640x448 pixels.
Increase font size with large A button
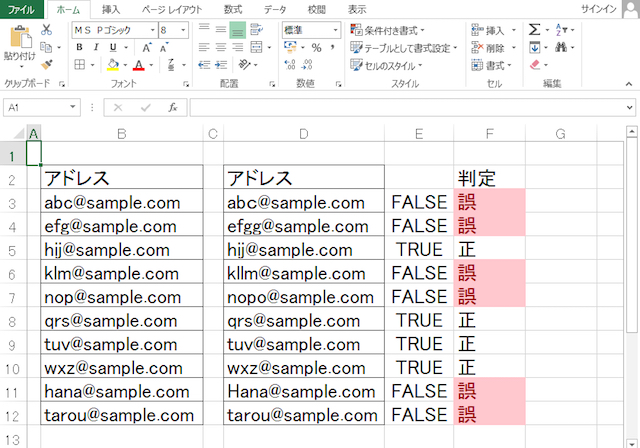click(x=147, y=48)
